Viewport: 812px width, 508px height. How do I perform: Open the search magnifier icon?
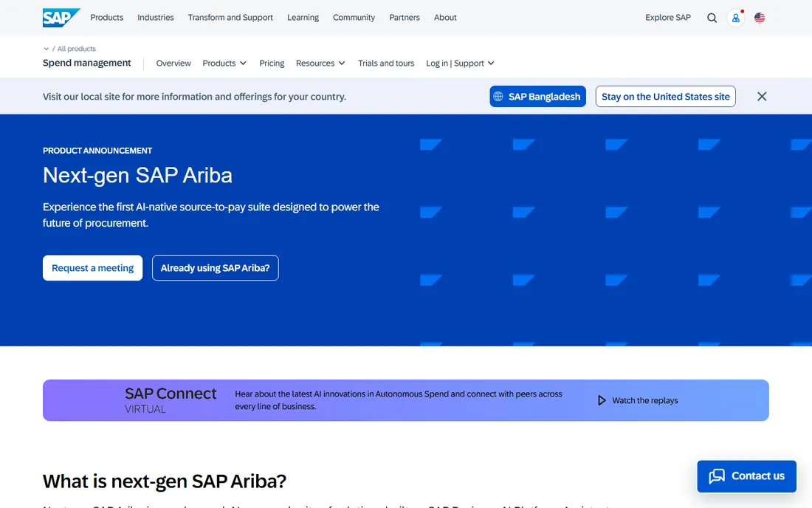[712, 18]
